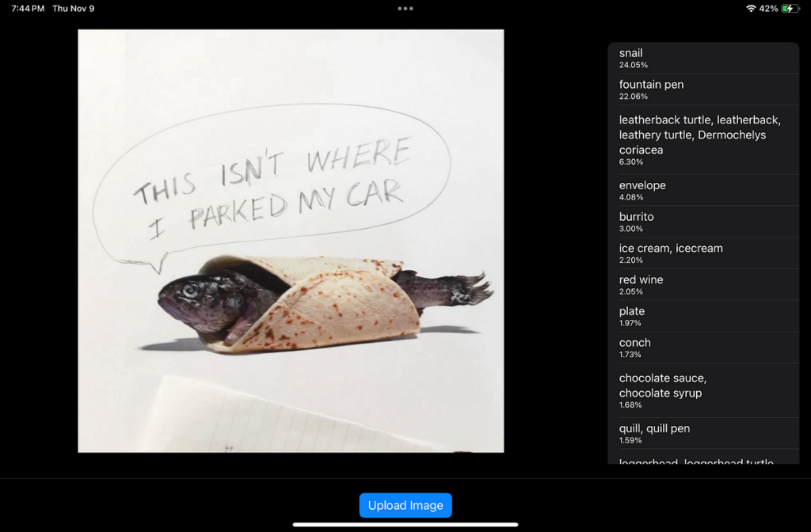811x532 pixels.
Task: Select the chocolate sauce prediction entry
Action: tap(703, 391)
